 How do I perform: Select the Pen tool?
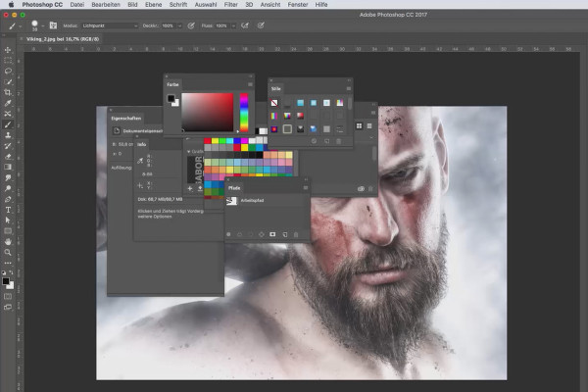(x=8, y=199)
